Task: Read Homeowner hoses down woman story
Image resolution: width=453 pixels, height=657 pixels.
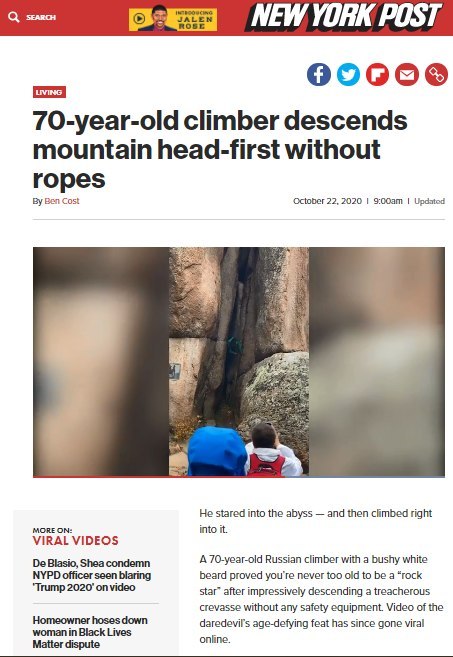Action: click(90, 632)
